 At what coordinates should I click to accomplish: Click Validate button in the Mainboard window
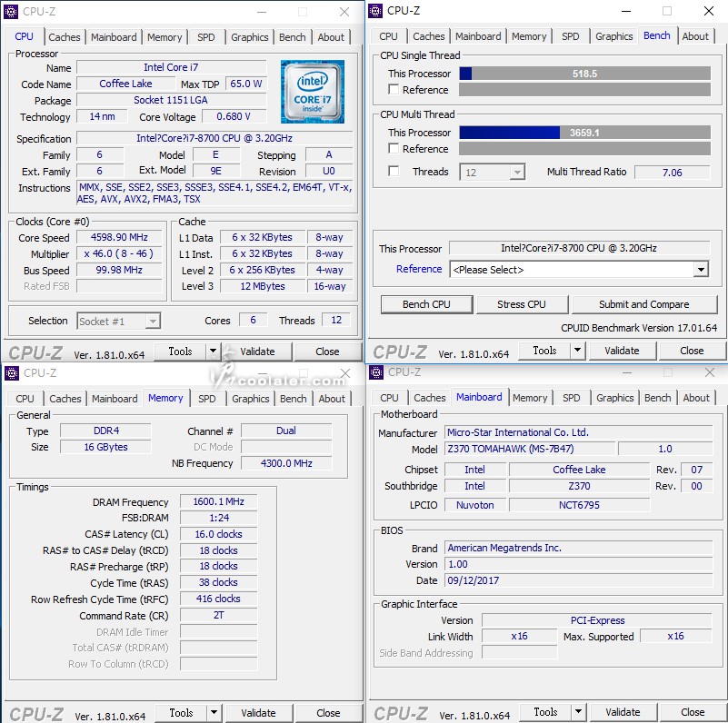(x=623, y=712)
